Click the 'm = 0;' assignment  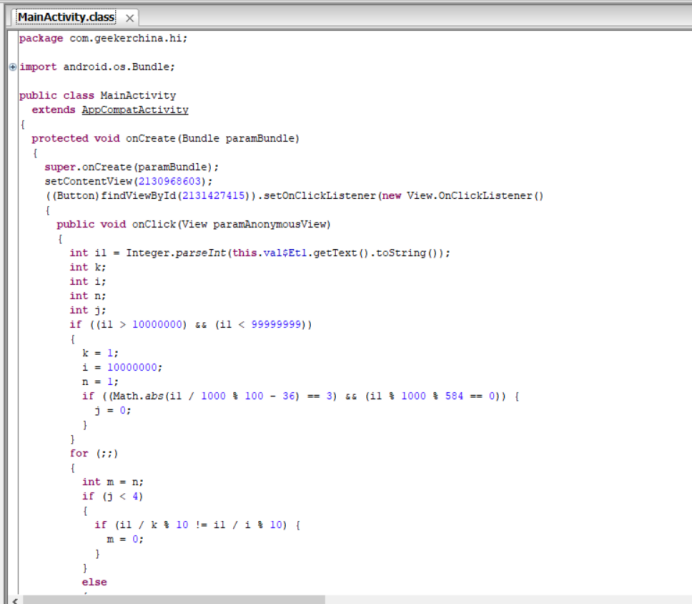click(x=125, y=539)
